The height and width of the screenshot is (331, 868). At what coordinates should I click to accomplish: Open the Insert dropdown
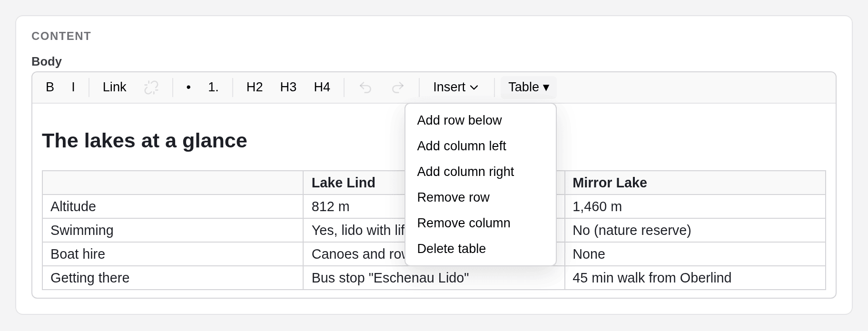click(456, 88)
